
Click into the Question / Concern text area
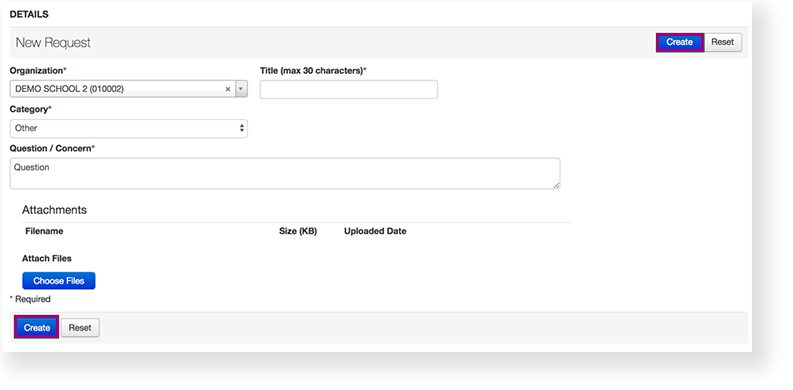[285, 174]
